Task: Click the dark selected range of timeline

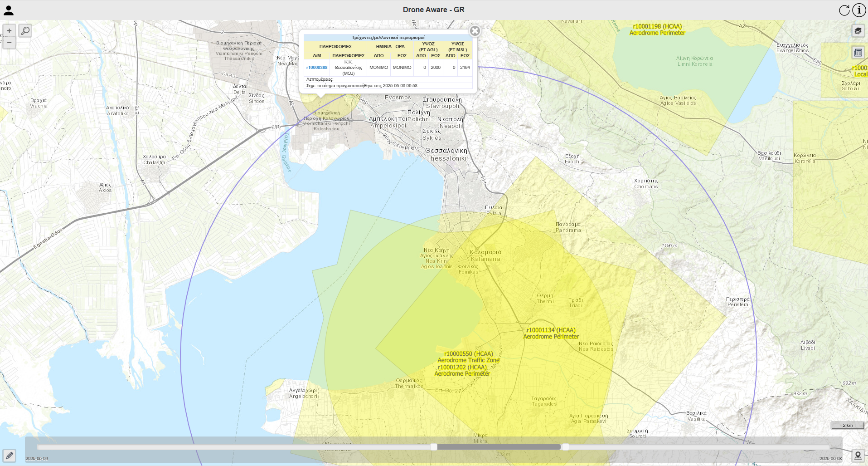Action: tap(499, 447)
